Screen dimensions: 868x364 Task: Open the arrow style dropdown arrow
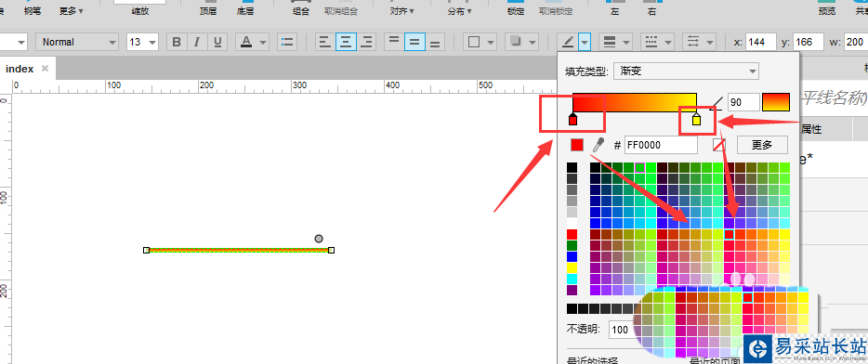[710, 42]
